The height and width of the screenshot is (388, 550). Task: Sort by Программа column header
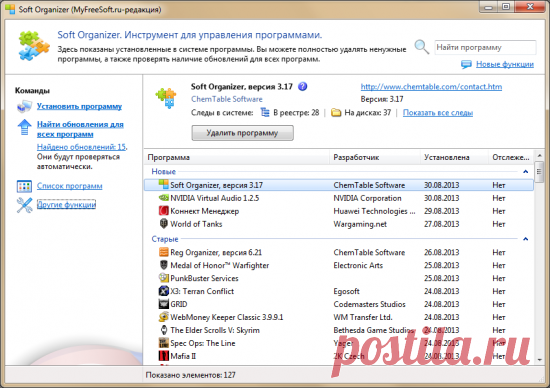237,157
